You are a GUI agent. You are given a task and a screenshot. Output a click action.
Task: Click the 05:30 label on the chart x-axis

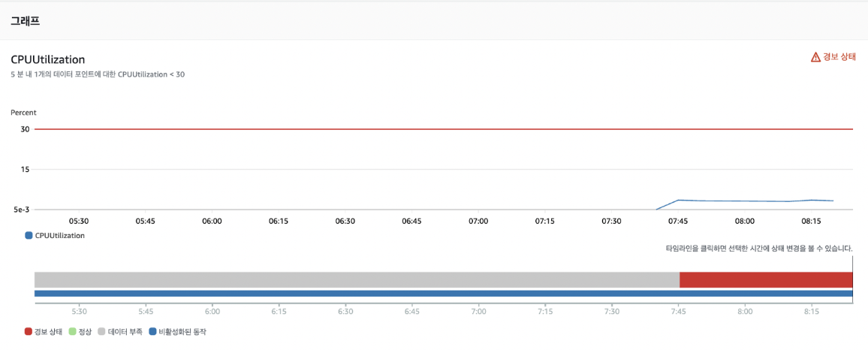point(79,220)
